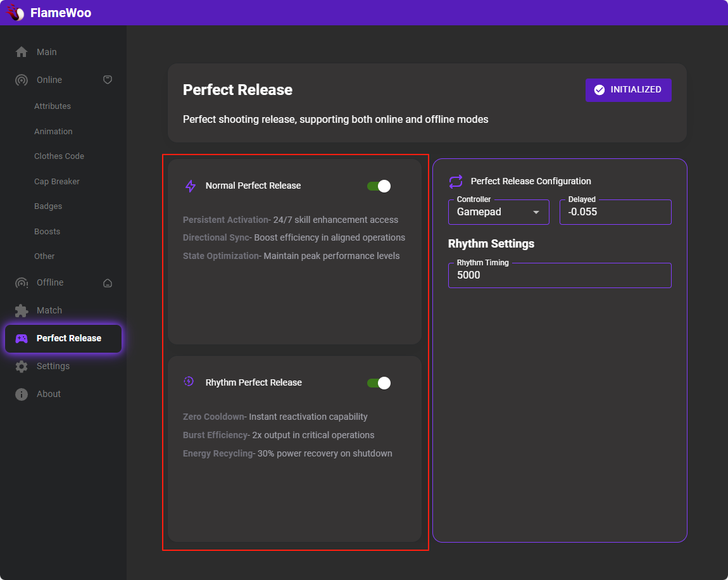Screen dimensions: 728x580
Task: Click the Match puzzle piece icon
Action: click(x=22, y=310)
